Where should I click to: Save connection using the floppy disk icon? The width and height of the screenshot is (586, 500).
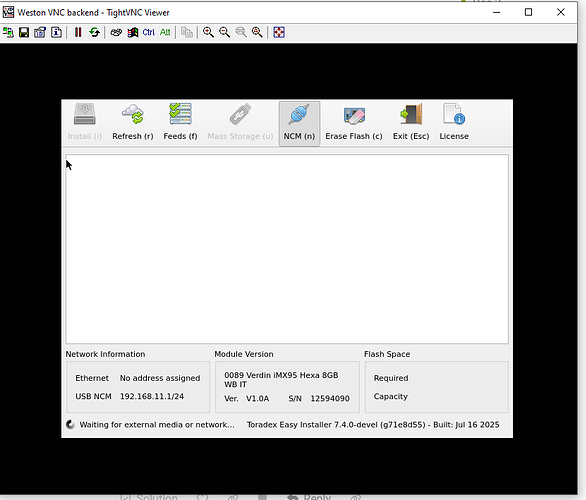(24, 33)
